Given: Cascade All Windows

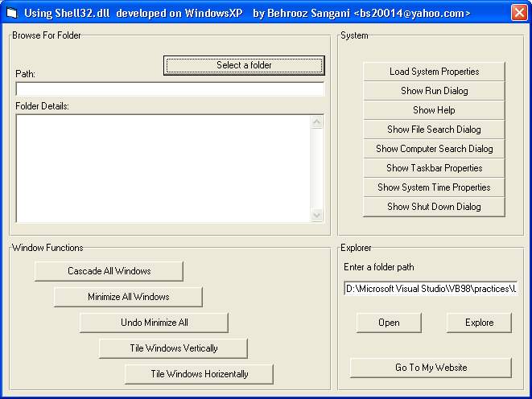Looking at the screenshot, I should click(109, 271).
